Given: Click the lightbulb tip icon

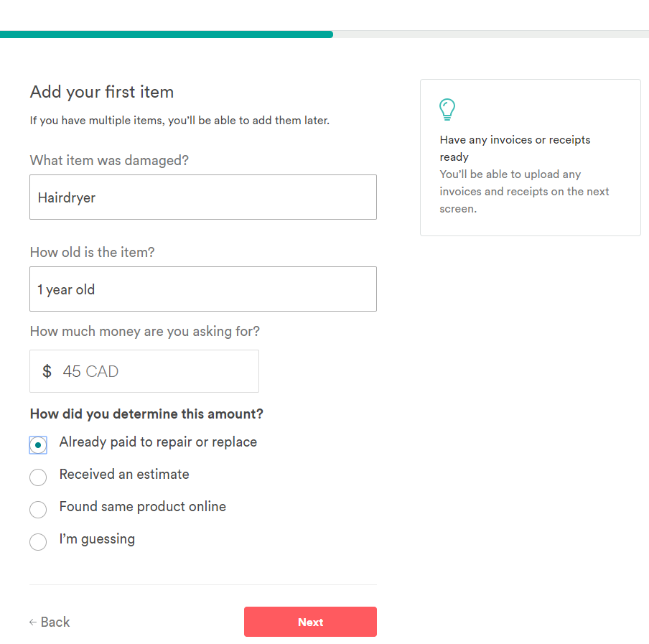Looking at the screenshot, I should (447, 110).
